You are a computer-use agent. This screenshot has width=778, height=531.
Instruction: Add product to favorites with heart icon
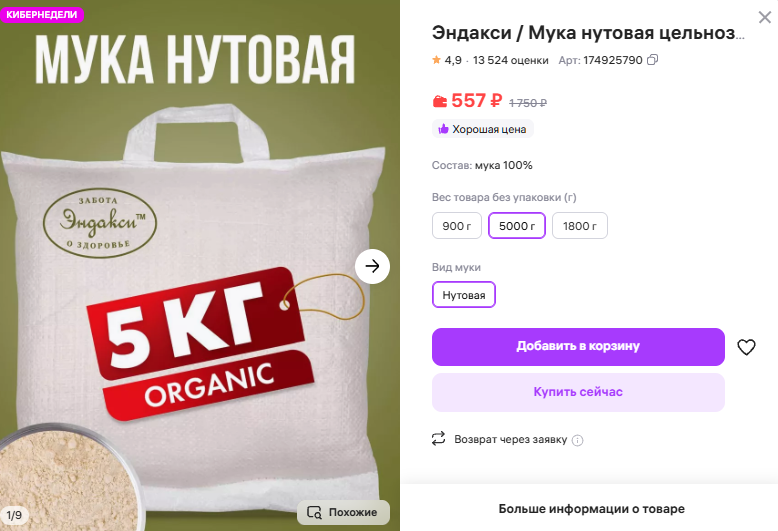(x=746, y=347)
